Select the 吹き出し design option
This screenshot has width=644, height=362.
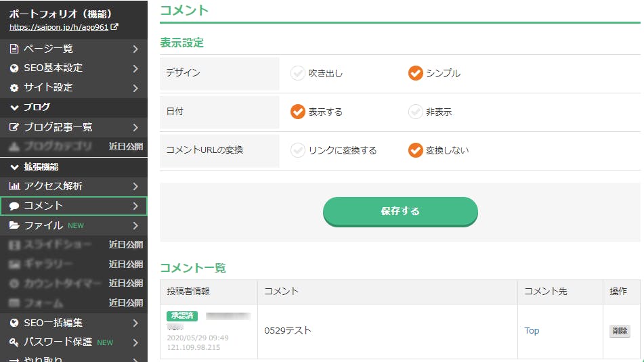tap(298, 73)
